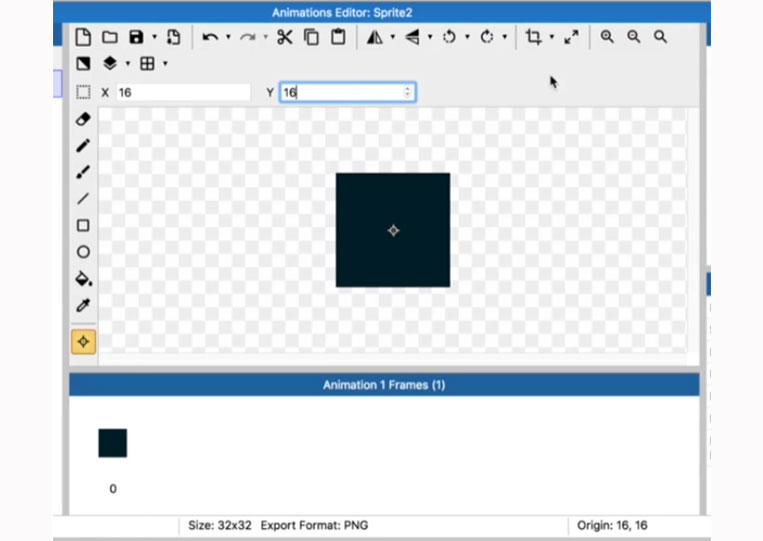Click the Export Format: PNG status text
Screen dimensions: 763x541
click(x=314, y=525)
